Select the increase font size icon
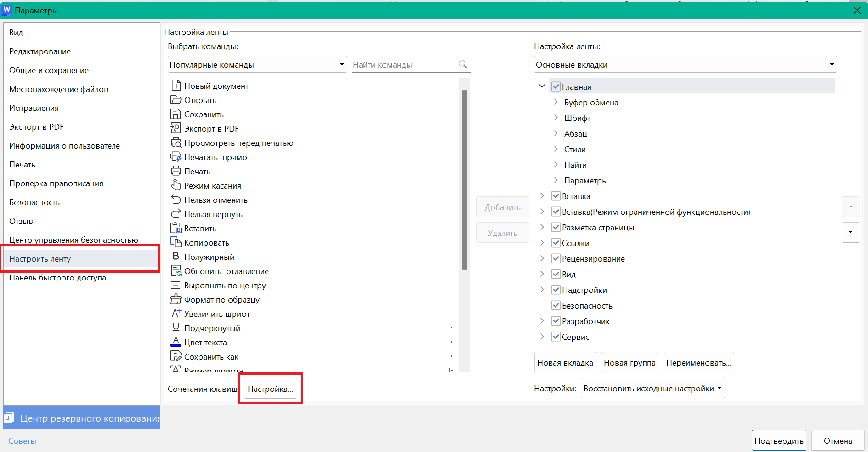The width and height of the screenshot is (868, 452). tap(176, 314)
